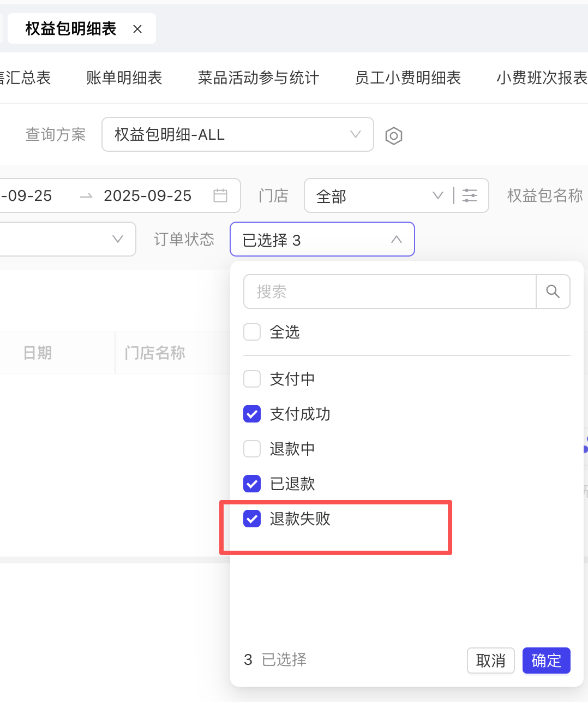Uncheck the 支付成功 option
588x702 pixels.
click(x=252, y=414)
